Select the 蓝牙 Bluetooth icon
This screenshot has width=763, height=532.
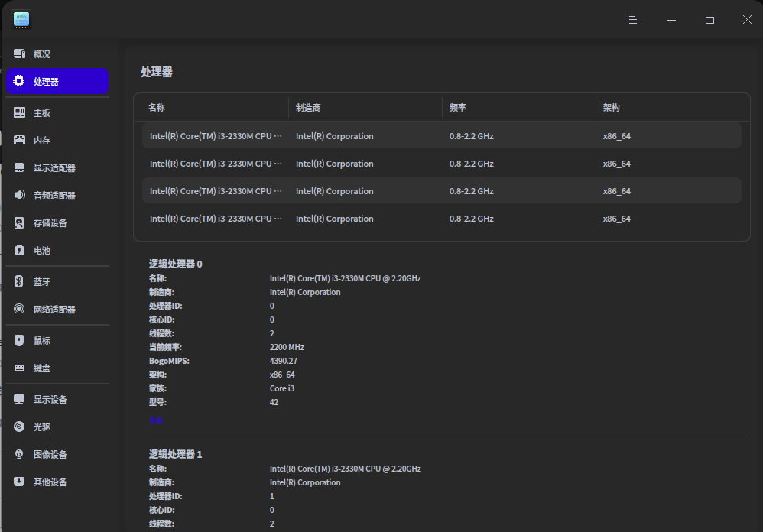coord(20,282)
